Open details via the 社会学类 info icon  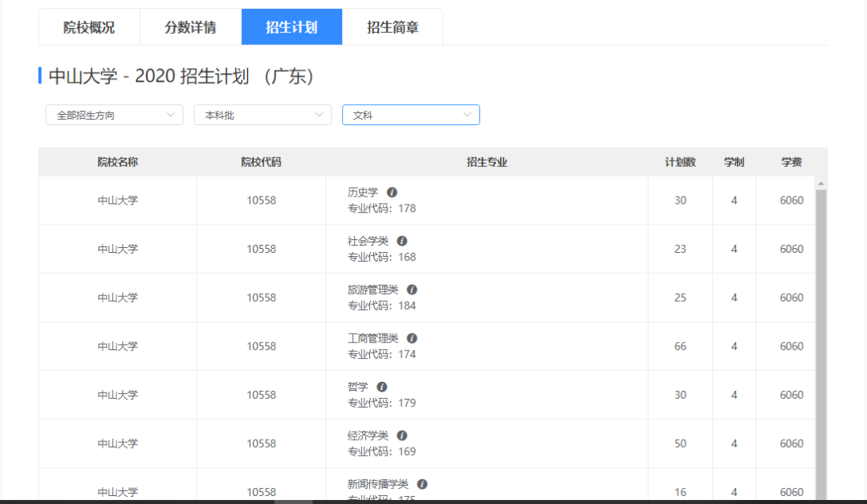[x=402, y=240]
